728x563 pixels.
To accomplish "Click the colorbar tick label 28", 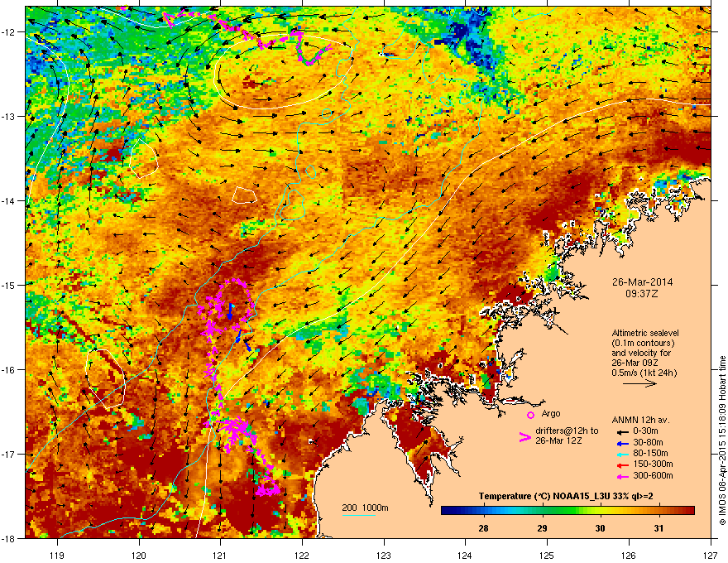I will tap(483, 528).
